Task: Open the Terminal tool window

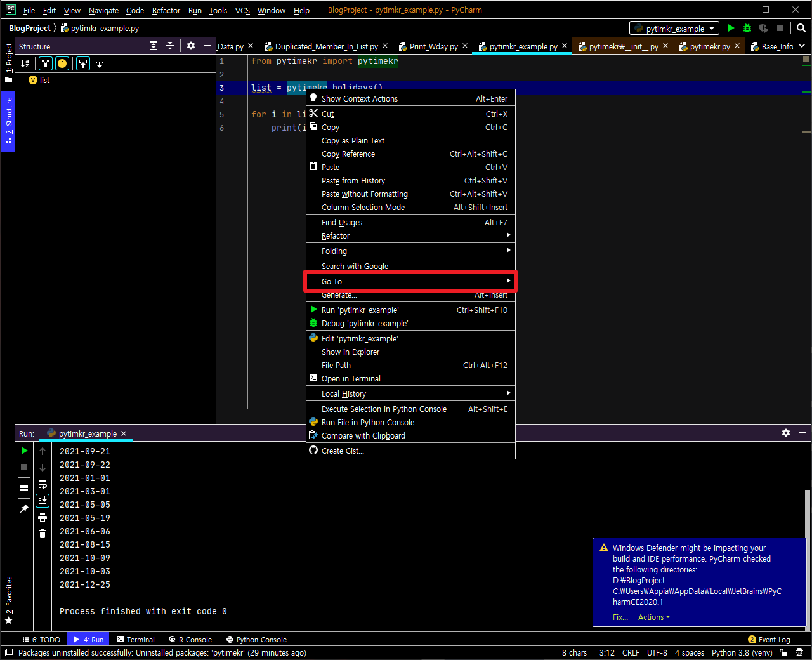Action: [136, 639]
